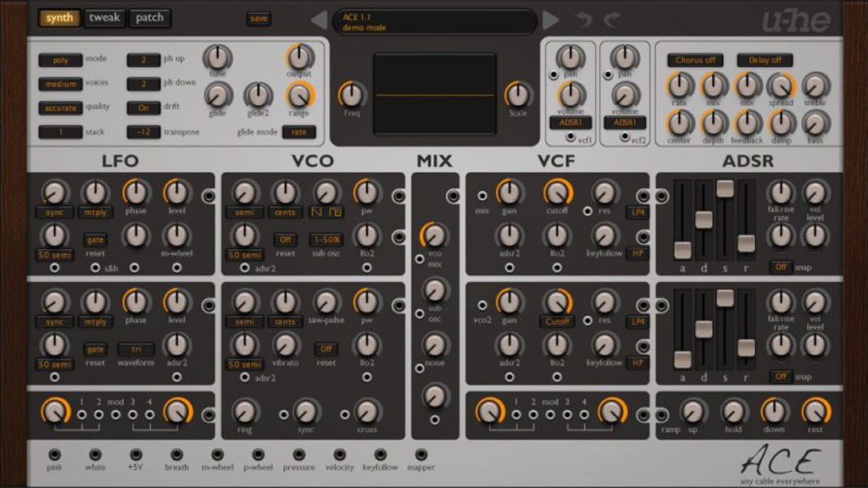Screen dimensions: 868x488
Task: Click the LFO 1 sync button
Action: click(55, 213)
